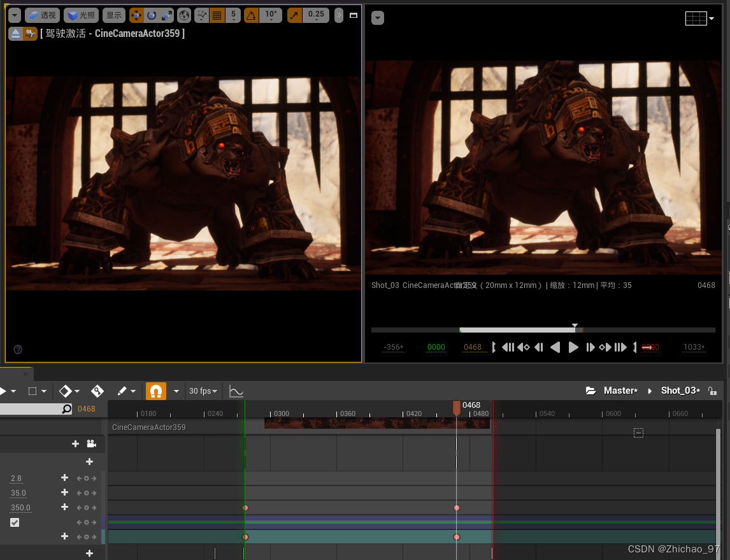Open the 显示 show flags menu

coord(113,15)
